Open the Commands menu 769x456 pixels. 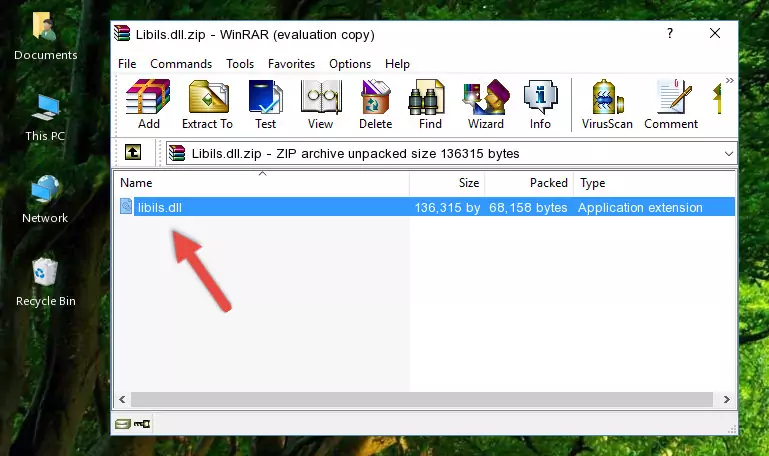181,64
